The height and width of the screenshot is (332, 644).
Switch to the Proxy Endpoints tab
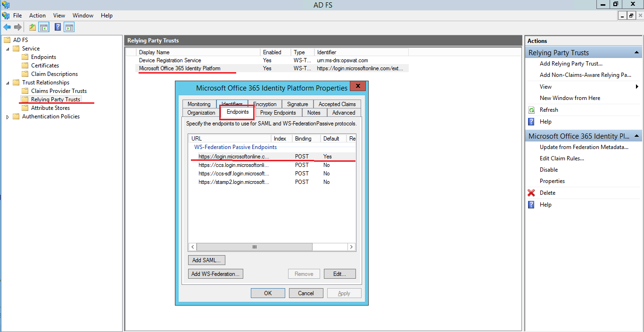tap(278, 113)
